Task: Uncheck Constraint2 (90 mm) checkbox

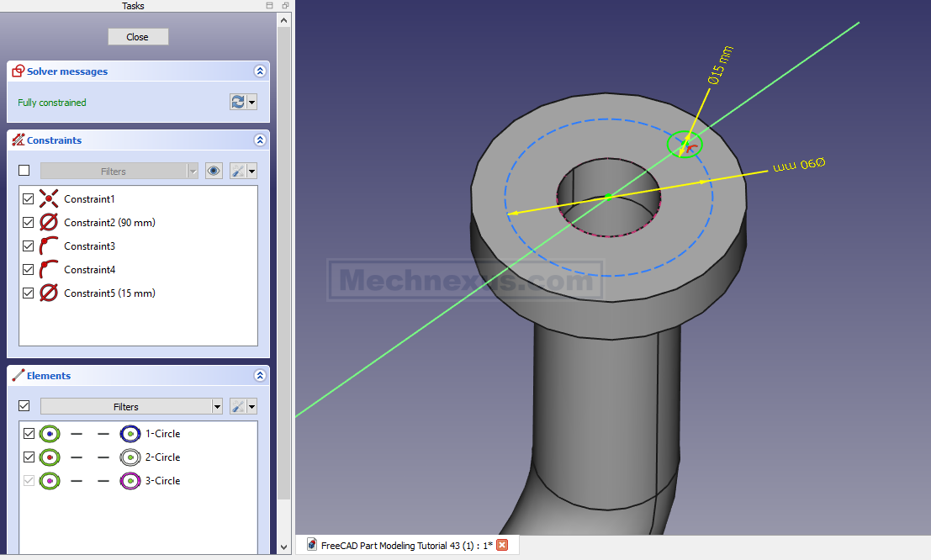Action: 29,223
